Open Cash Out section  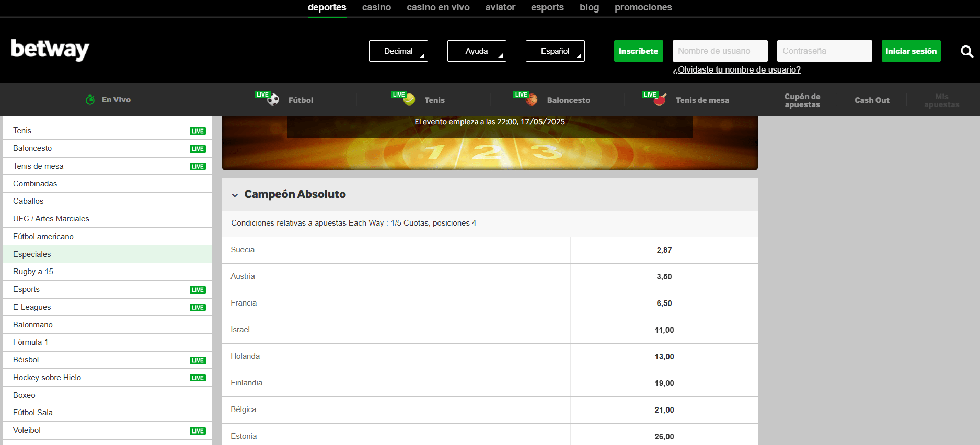[x=872, y=100]
